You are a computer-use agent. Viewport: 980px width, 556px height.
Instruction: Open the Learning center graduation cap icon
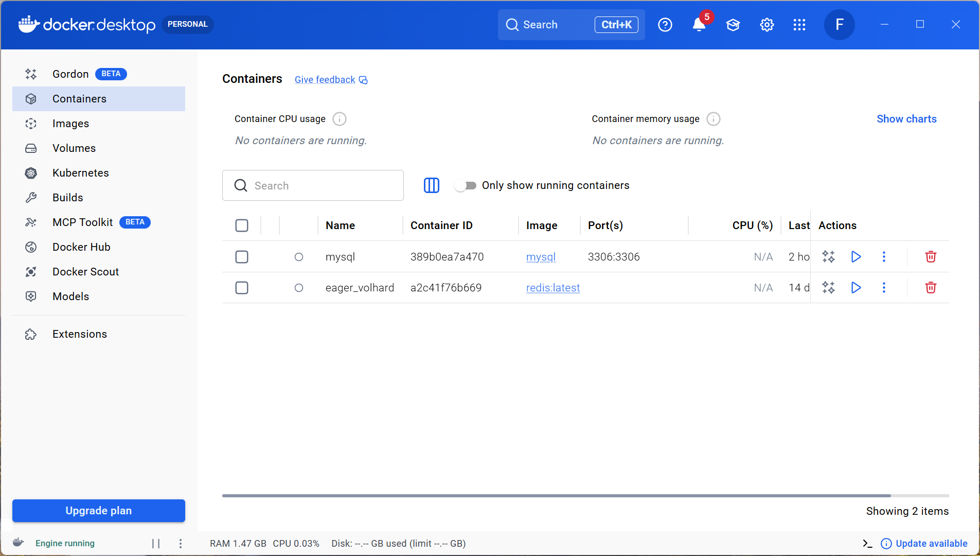(733, 25)
